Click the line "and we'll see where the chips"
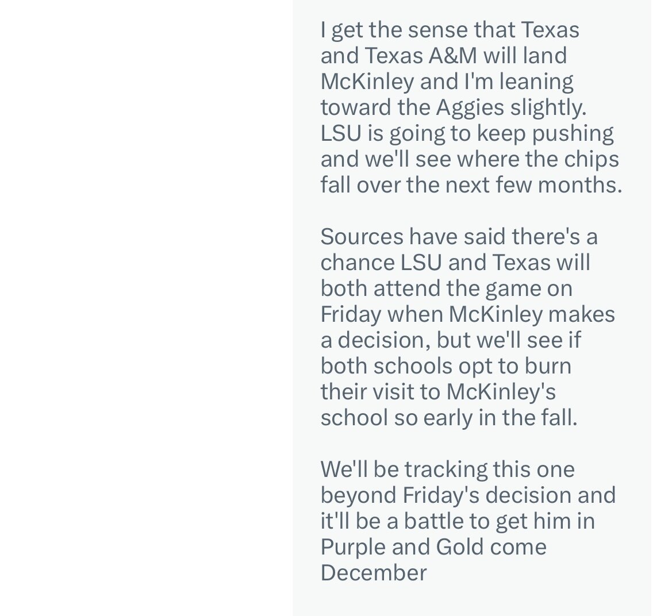This screenshot has width=672, height=616. tap(470, 159)
